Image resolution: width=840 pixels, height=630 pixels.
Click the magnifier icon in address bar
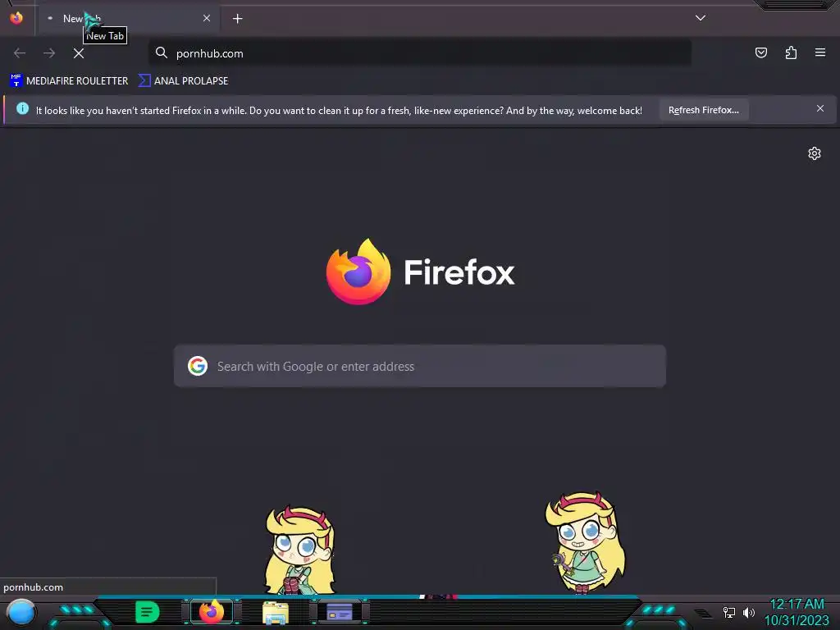(162, 52)
